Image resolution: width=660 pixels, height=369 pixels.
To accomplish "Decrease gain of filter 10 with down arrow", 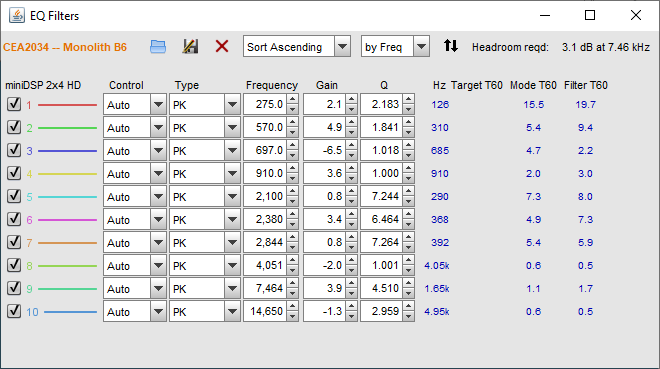I will (351, 316).
